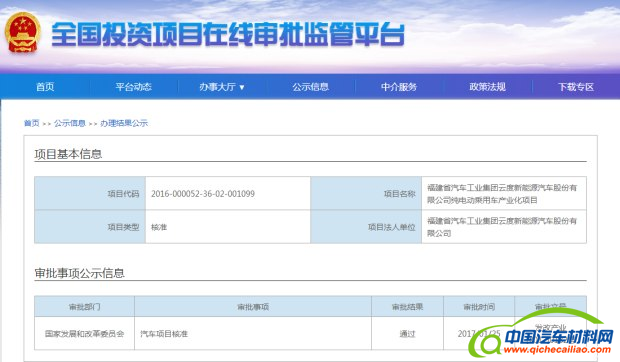The width and height of the screenshot is (620, 362).
Task: Click the 公示信息 breadcrumb link
Action: tap(70, 123)
